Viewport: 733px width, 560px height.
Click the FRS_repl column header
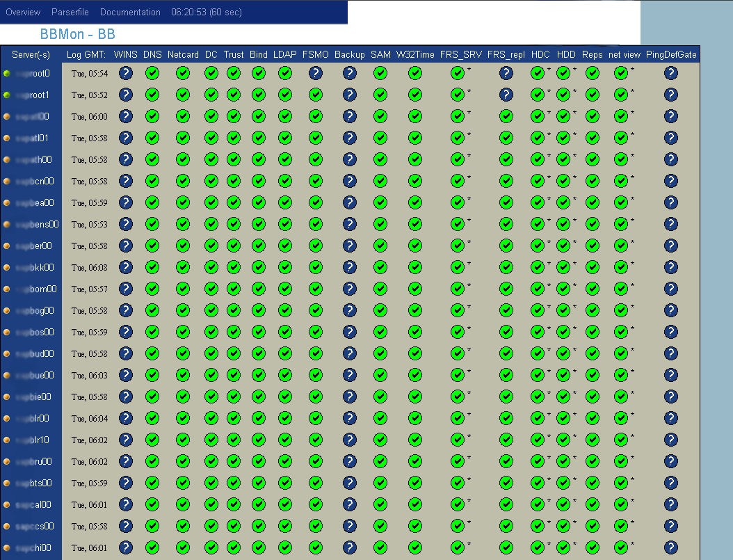tap(506, 55)
